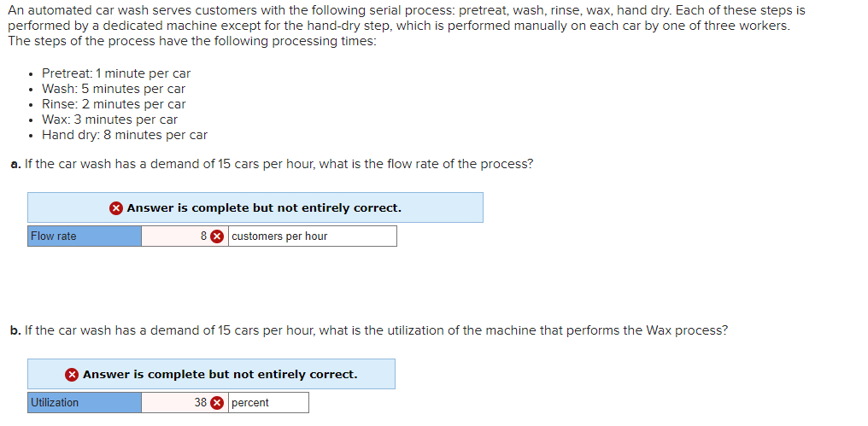
Task: Click the red X icon beside utilization value 38
Action: click(218, 403)
